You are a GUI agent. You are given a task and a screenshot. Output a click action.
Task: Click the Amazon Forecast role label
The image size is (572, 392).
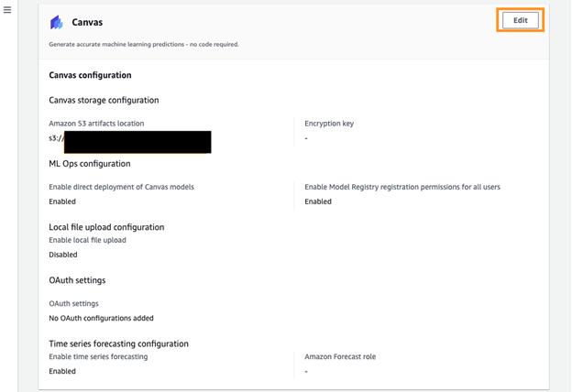(x=340, y=356)
